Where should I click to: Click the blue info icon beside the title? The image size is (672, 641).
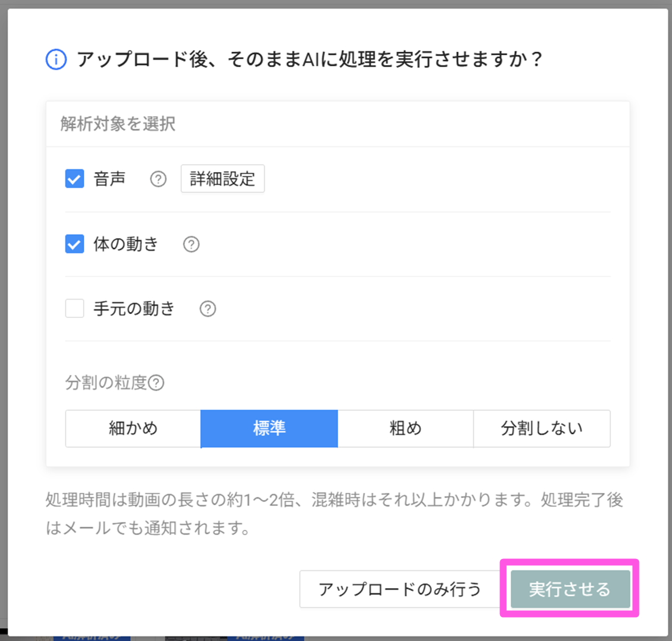(x=56, y=59)
